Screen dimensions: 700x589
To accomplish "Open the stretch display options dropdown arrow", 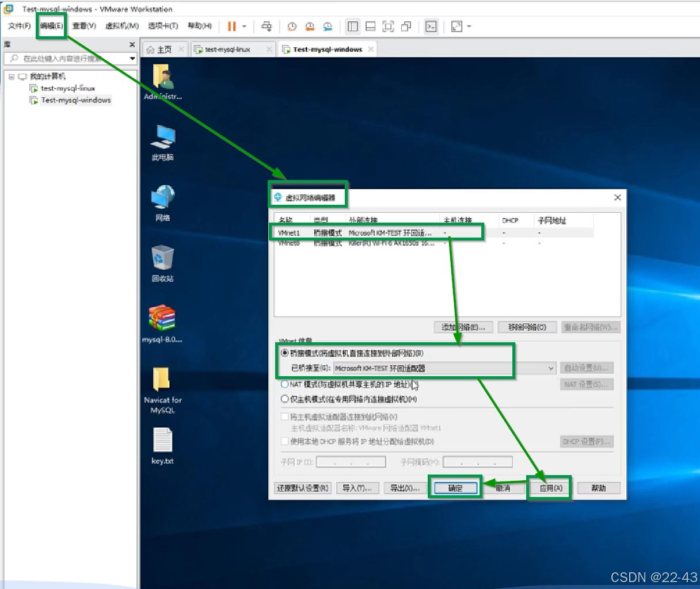I will [469, 26].
